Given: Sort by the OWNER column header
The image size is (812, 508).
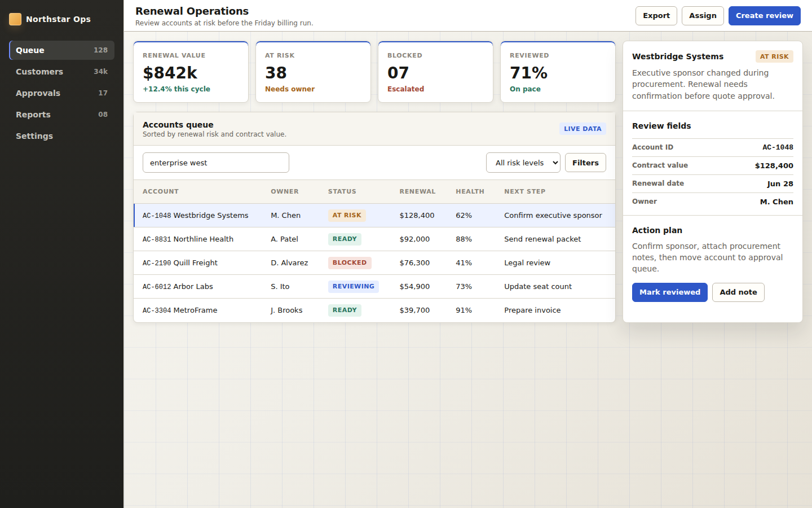Looking at the screenshot, I should pyautogui.click(x=285, y=191).
